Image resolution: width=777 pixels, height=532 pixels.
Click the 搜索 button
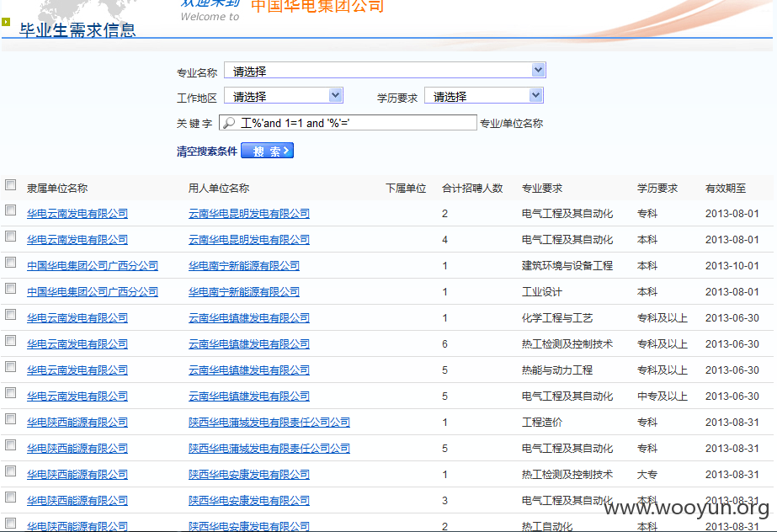267,151
